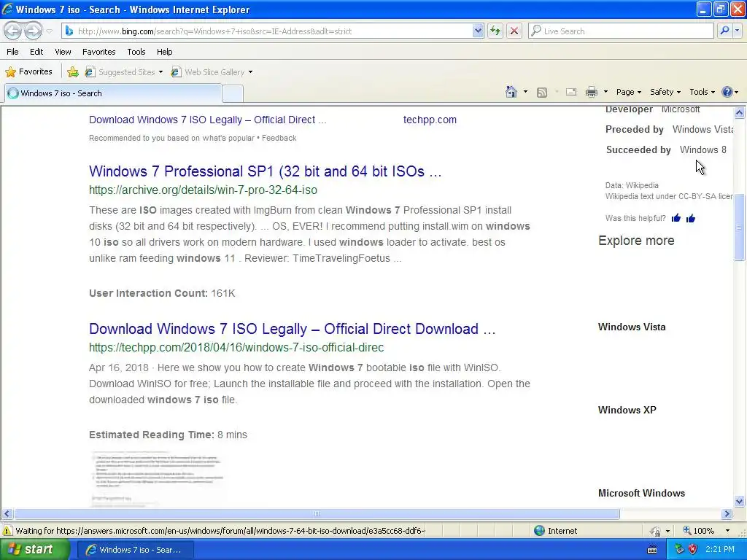Expand the address bar history dropdown

click(478, 31)
